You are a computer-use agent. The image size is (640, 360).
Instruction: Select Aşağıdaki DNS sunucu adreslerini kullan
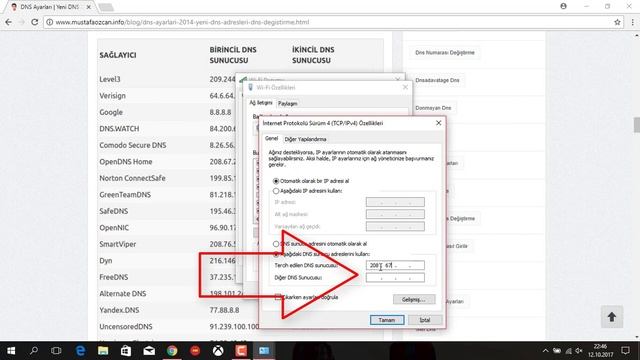pyautogui.click(x=276, y=254)
